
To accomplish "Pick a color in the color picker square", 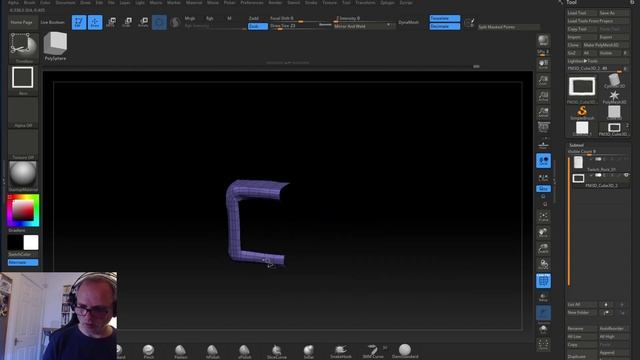I will (x=23, y=210).
